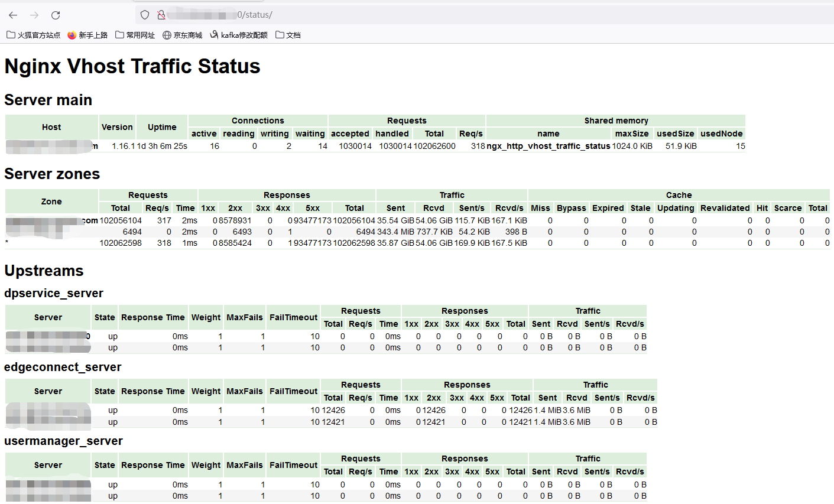This screenshot has width=834, height=504.
Task: Click the Server main heading
Action: (x=48, y=100)
